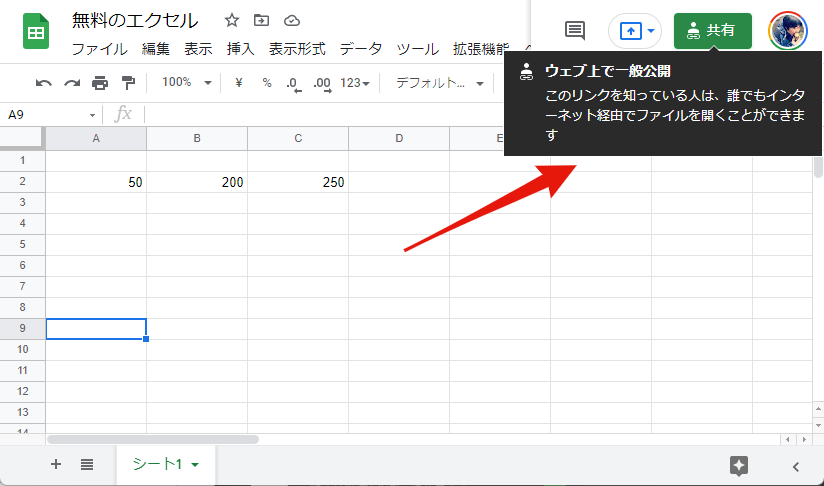This screenshot has width=824, height=486.
Task: Open the 100% zoom dropdown
Action: [186, 83]
